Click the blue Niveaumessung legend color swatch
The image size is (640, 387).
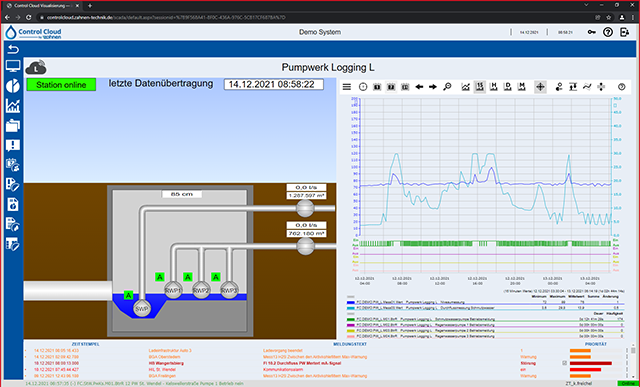click(351, 302)
